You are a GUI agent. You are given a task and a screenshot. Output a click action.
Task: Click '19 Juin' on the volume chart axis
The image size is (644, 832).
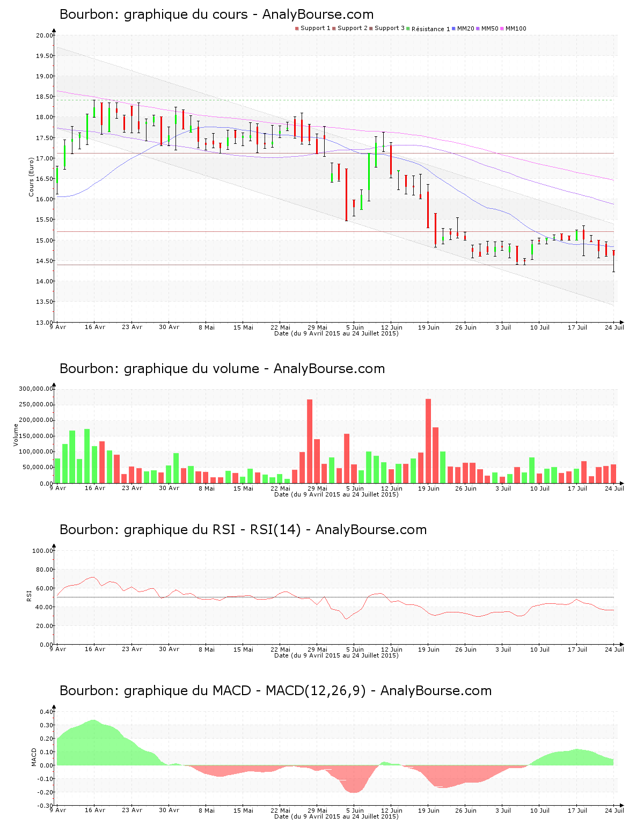pos(429,488)
